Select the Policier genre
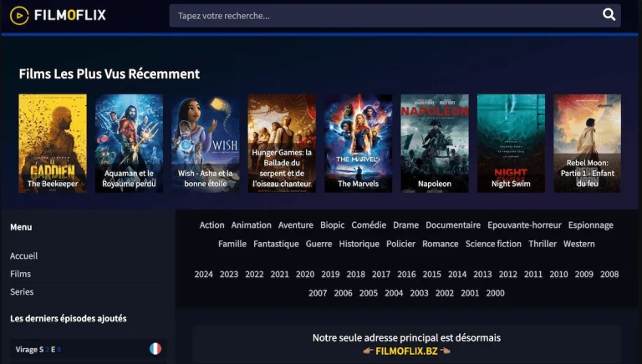The image size is (642, 364). click(400, 244)
